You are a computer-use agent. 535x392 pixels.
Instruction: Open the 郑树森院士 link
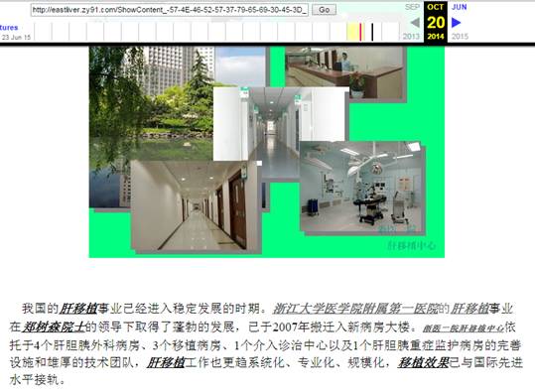(54, 327)
